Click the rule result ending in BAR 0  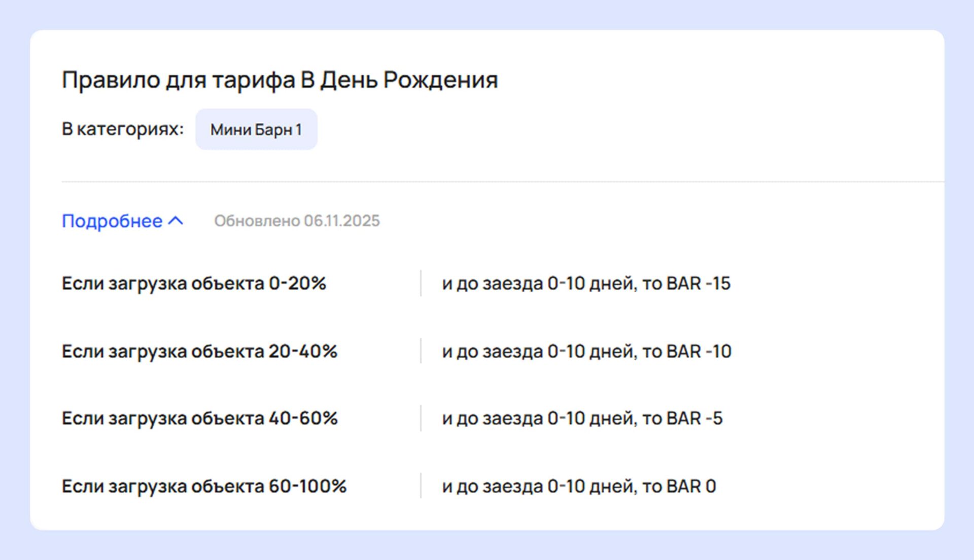[x=579, y=486]
